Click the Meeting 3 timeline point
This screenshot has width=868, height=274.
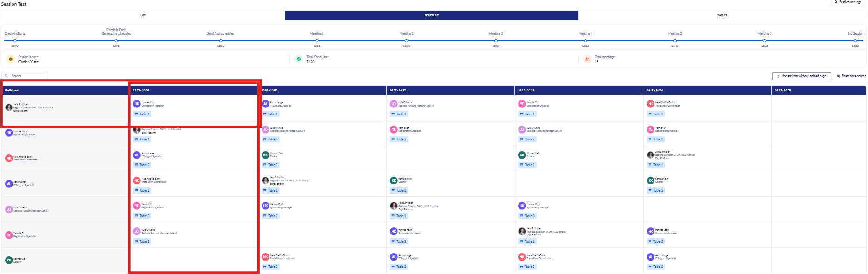click(496, 40)
